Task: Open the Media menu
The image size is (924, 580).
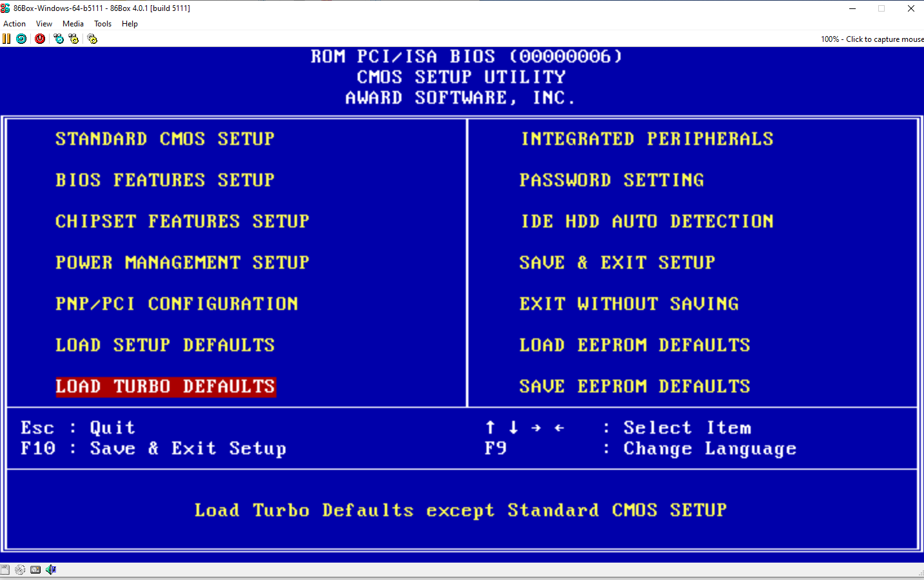Action: (73, 24)
